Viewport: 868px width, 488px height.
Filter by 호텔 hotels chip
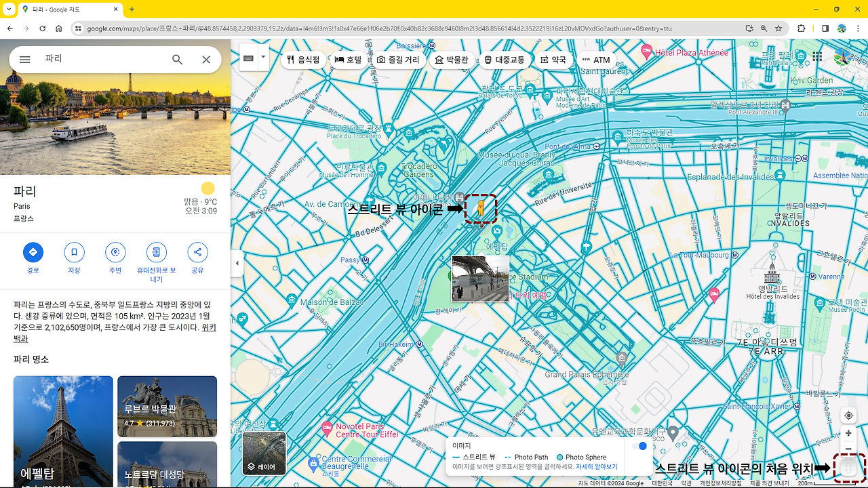tap(348, 60)
